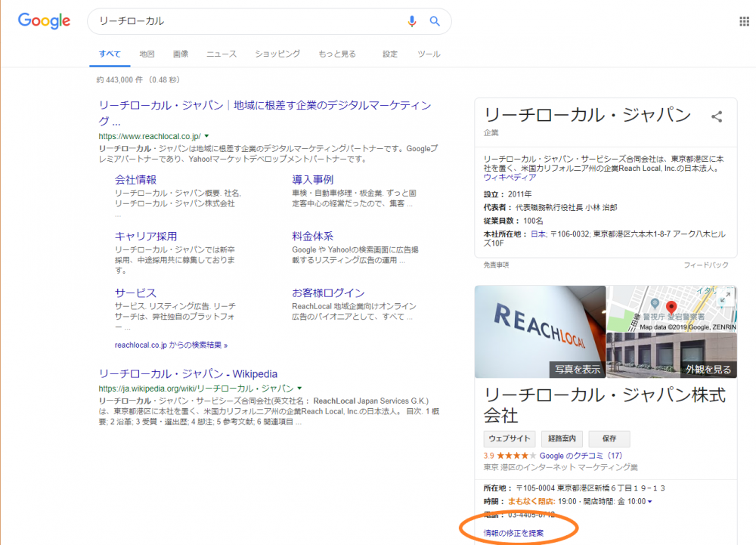Open 設定 search settings
Screen dimensions: 756x545
[x=390, y=54]
